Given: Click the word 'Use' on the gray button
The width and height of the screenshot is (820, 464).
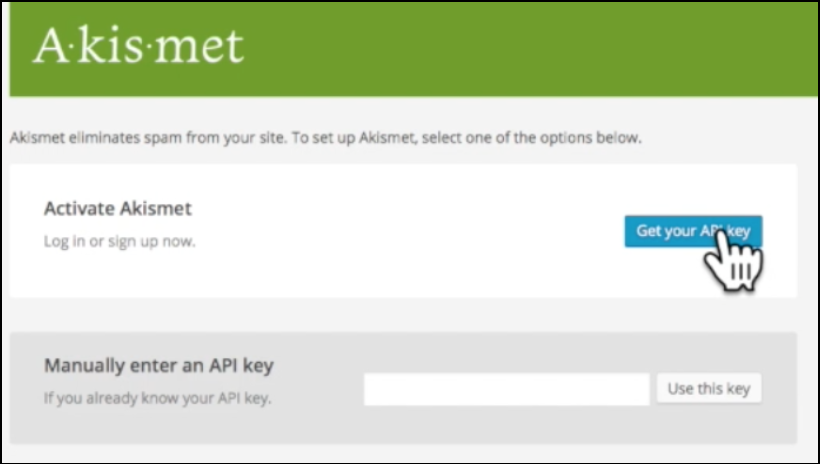Looking at the screenshot, I should pyautogui.click(x=680, y=388).
